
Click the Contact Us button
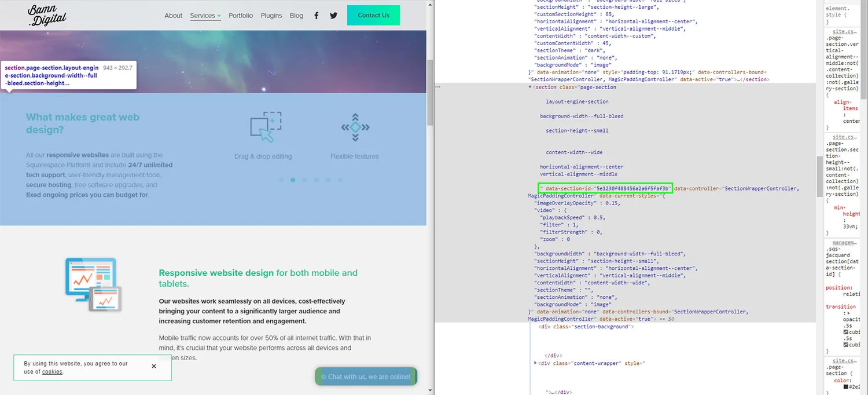click(373, 15)
